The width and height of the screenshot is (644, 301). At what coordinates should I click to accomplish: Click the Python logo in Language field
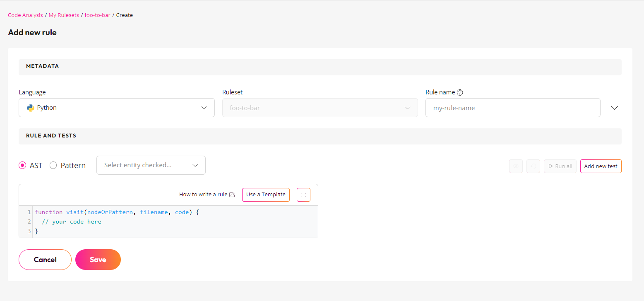(30, 108)
